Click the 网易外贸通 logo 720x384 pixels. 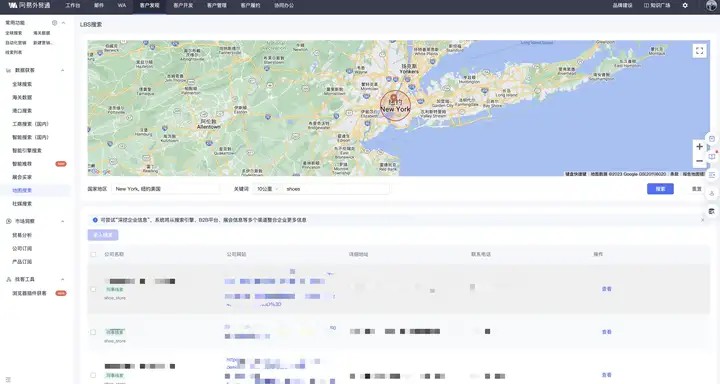pos(29,6)
